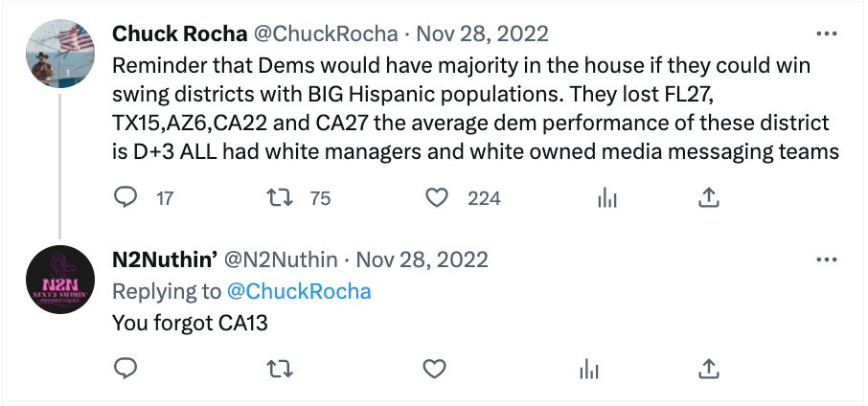Open N2Nuthin' display name link

pos(164,259)
